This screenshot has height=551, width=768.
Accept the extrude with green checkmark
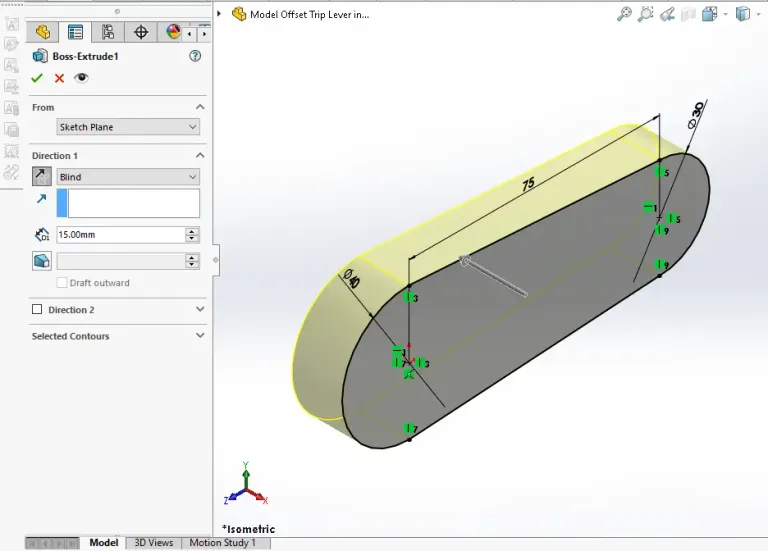click(38, 78)
